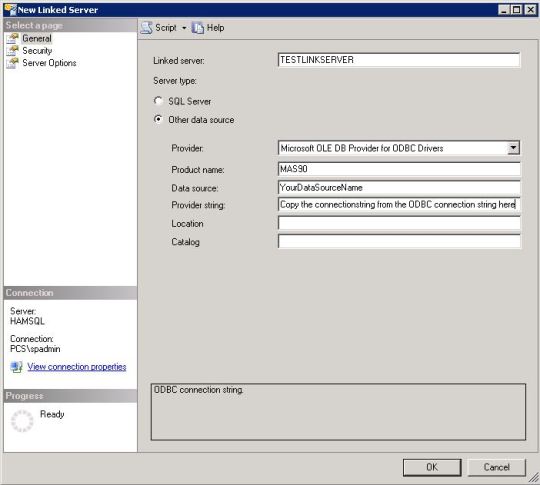540x485 pixels.
Task: Click the Script toolbar icon
Action: [x=146, y=28]
